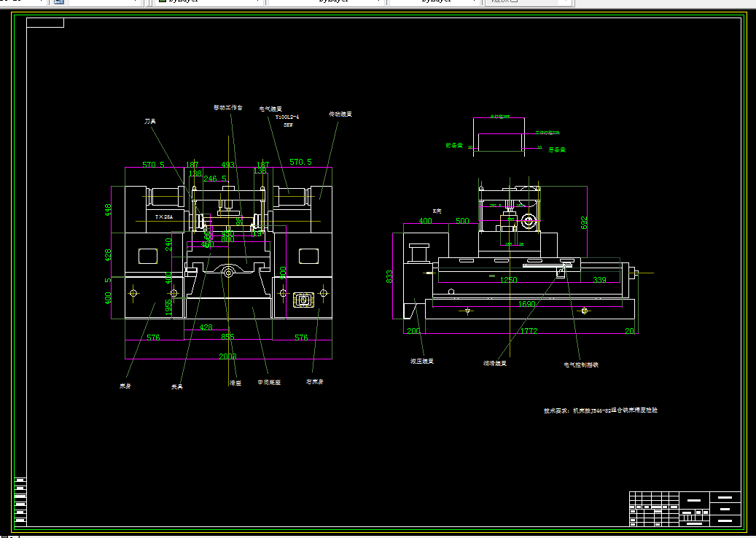
Task: Click the 1772 dimension value
Action: 529,331
